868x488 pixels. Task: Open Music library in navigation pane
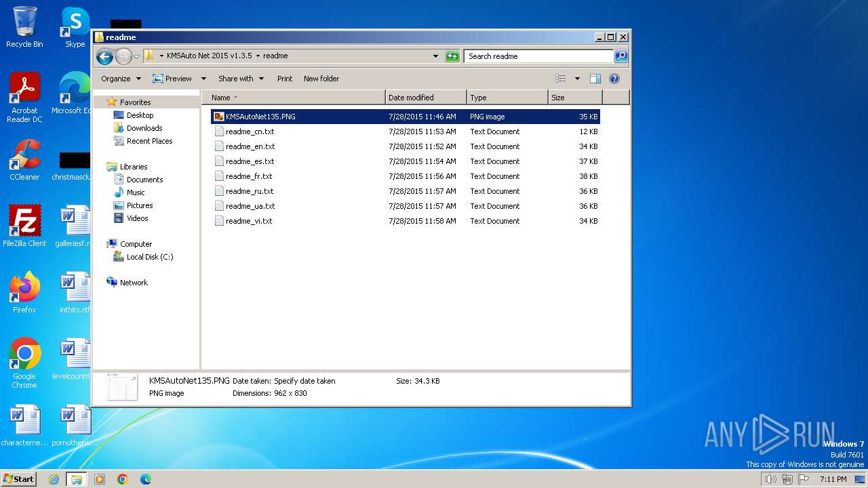coord(136,192)
